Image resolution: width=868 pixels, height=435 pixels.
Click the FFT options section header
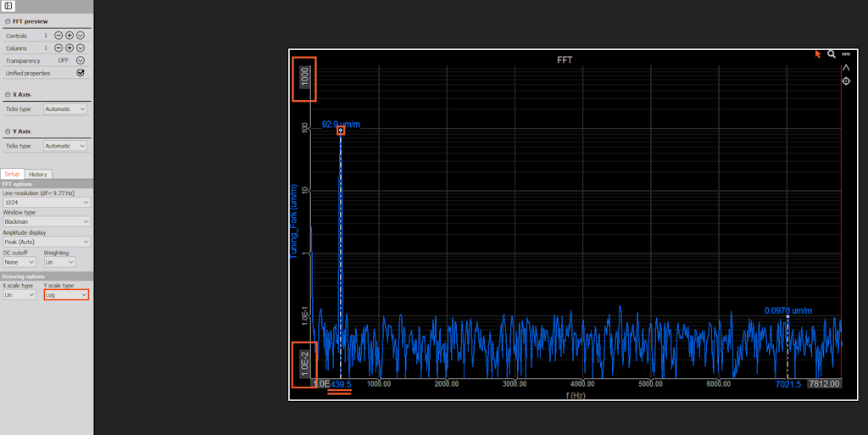click(x=47, y=184)
